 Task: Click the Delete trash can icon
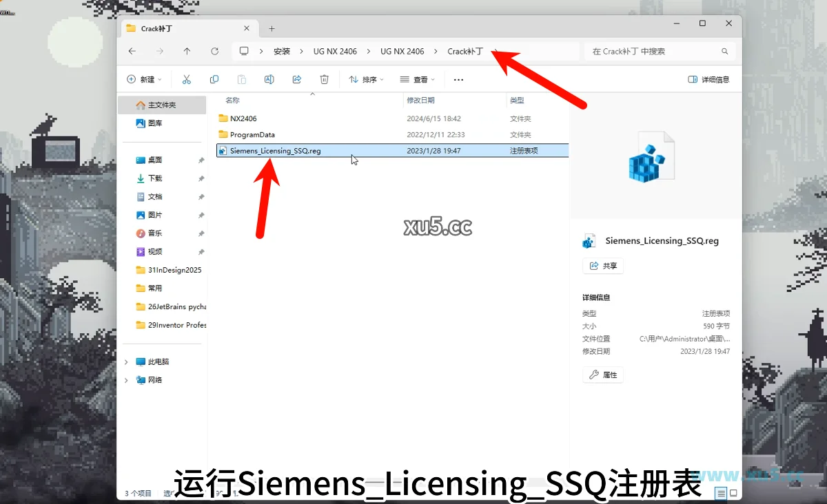coord(325,79)
